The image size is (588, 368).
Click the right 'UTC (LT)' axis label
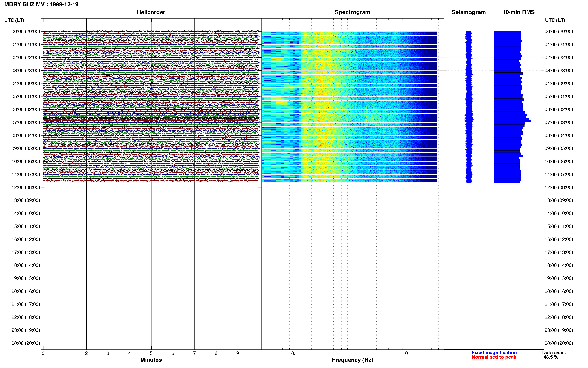tap(555, 20)
